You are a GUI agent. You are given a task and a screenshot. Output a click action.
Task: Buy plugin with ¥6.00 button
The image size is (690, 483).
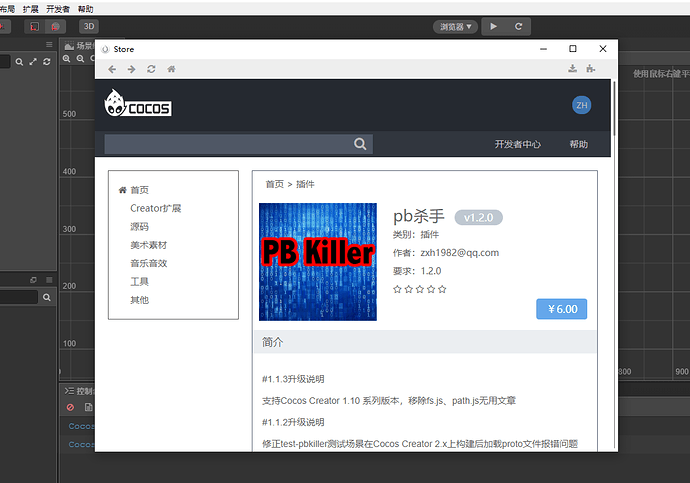point(562,309)
